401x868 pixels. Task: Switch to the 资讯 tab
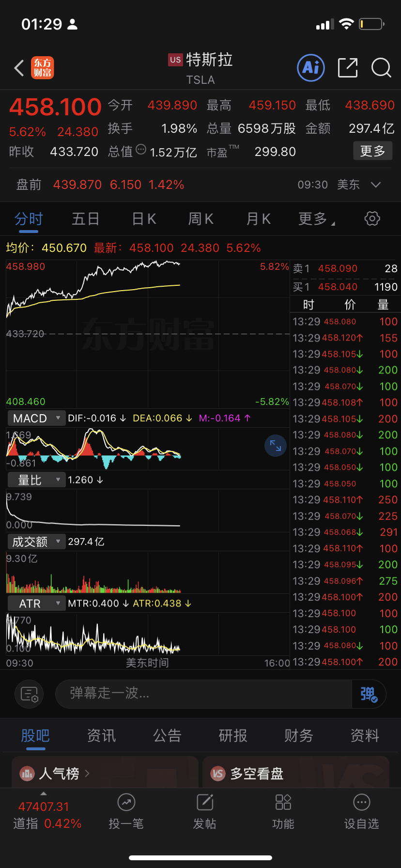coord(101,736)
